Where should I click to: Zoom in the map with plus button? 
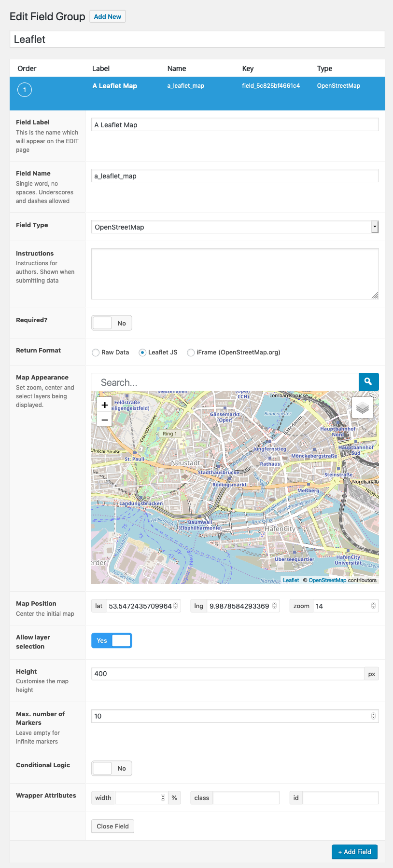tap(105, 405)
